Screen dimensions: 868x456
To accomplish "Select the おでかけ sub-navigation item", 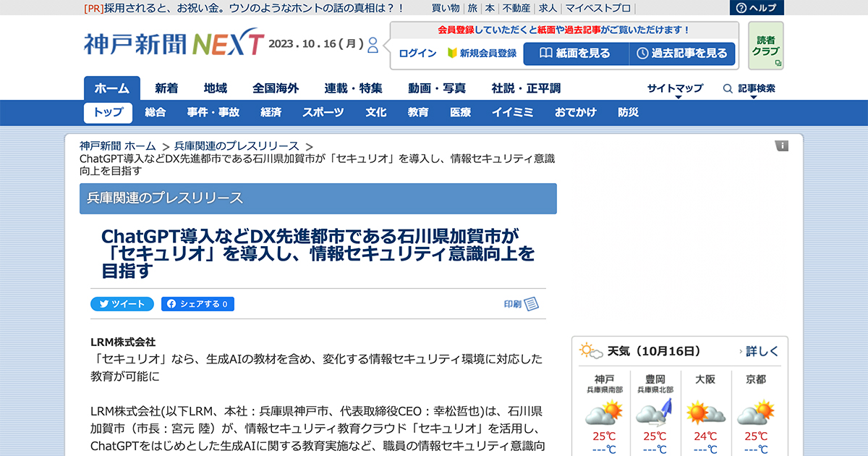I will point(576,112).
